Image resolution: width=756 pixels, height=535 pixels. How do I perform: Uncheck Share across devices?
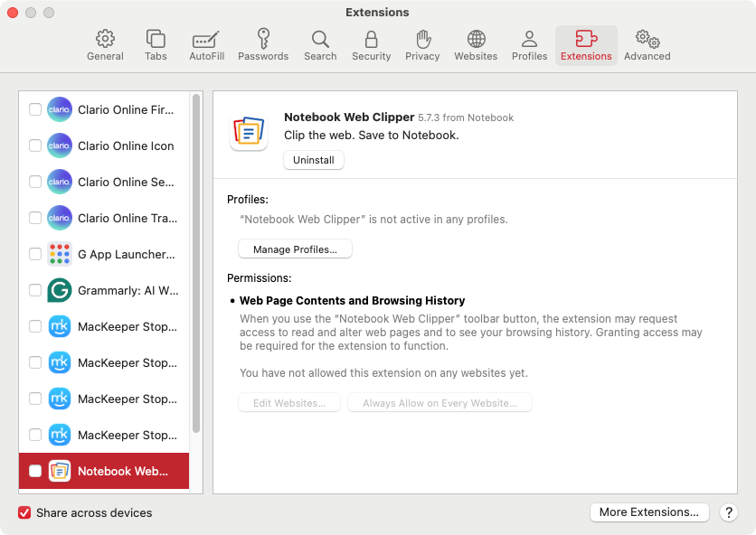pos(24,512)
